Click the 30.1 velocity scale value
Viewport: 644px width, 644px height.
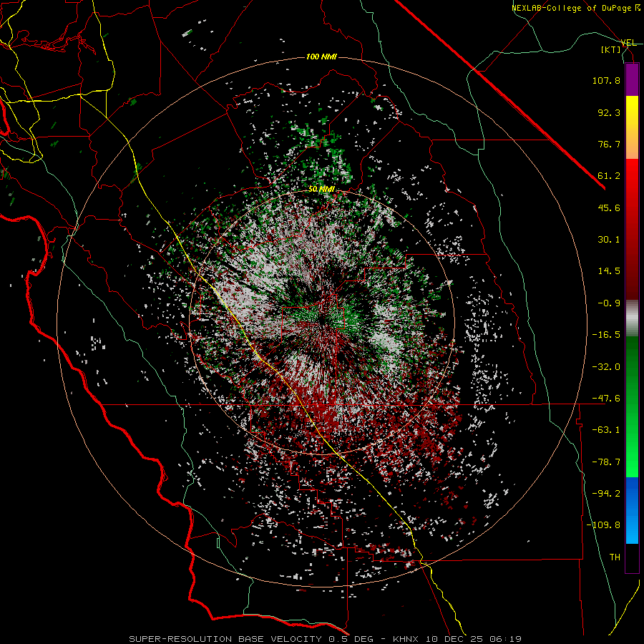609,240
